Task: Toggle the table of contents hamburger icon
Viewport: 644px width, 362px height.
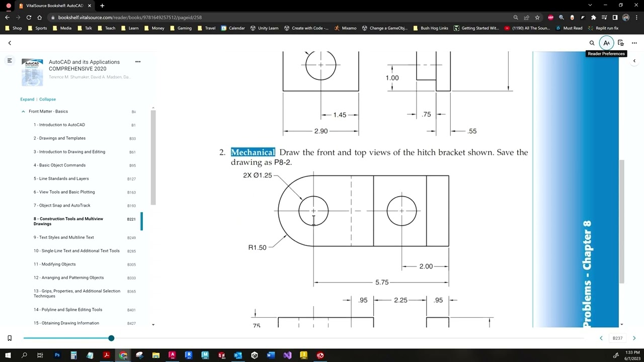Action: [x=9, y=60]
